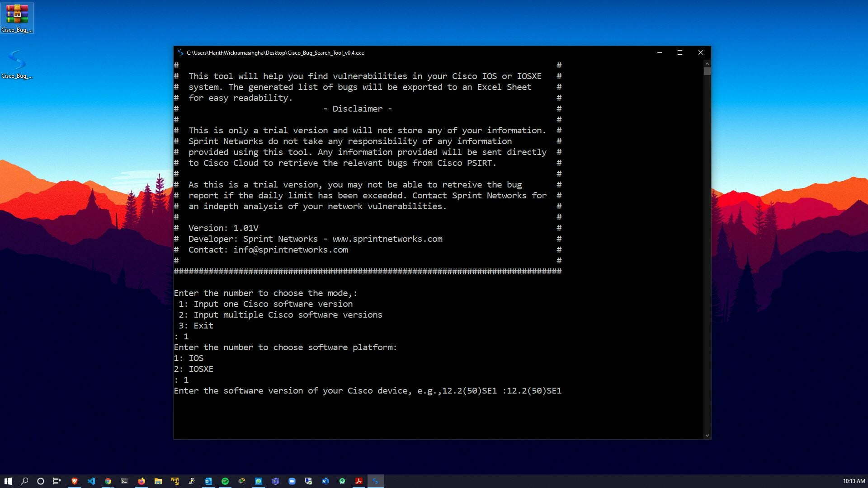Open WhatsApp from the taskbar
The image size is (868, 488).
tap(258, 481)
